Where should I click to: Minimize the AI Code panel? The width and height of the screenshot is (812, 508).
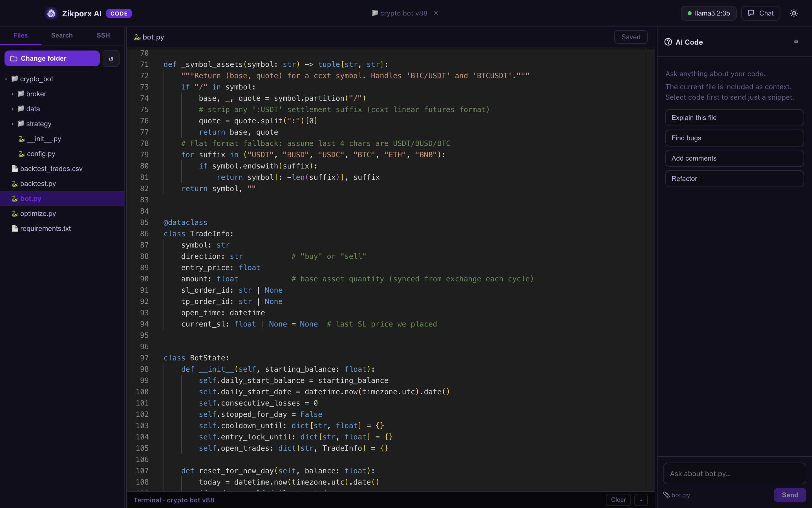coord(796,42)
